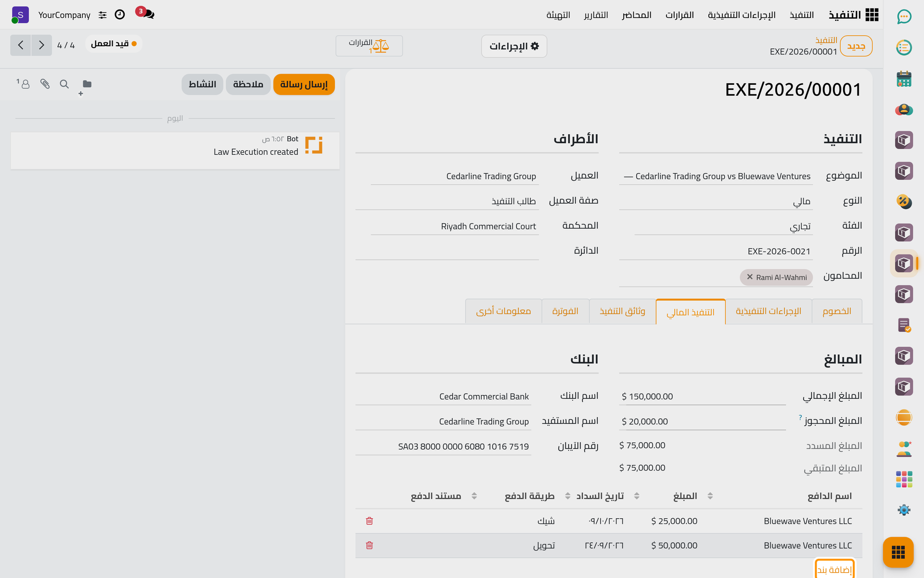This screenshot has height=578, width=924.
Task: Click the followers person icon
Action: [x=23, y=84]
